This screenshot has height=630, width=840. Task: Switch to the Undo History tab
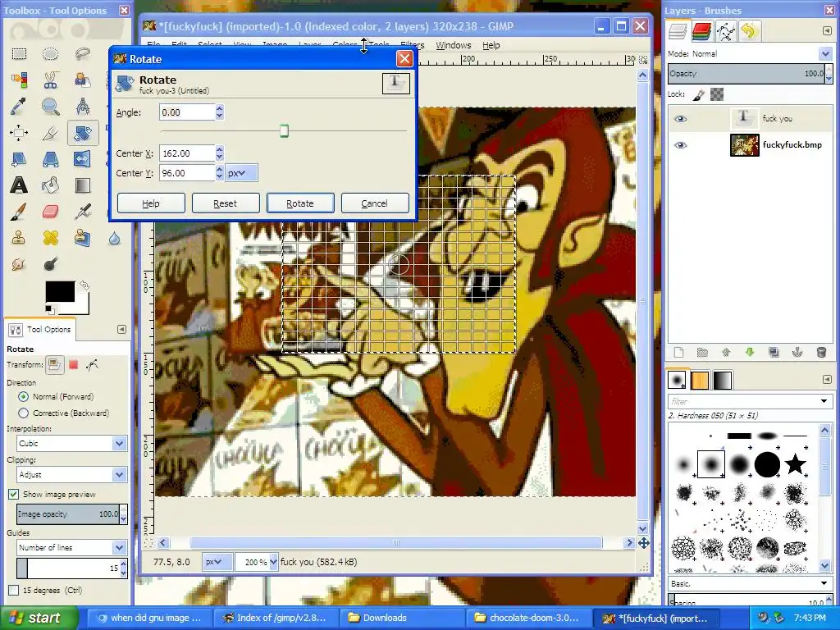tap(749, 31)
